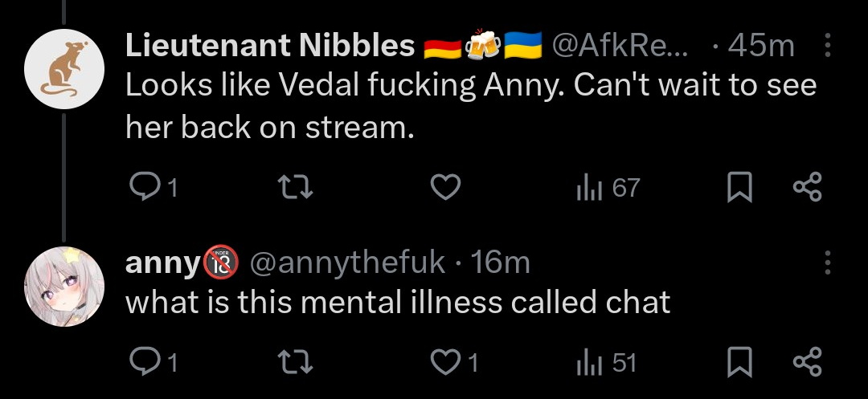Click the 45m timestamp on Nibbles' tweet
The width and height of the screenshot is (868, 399).
(760, 47)
